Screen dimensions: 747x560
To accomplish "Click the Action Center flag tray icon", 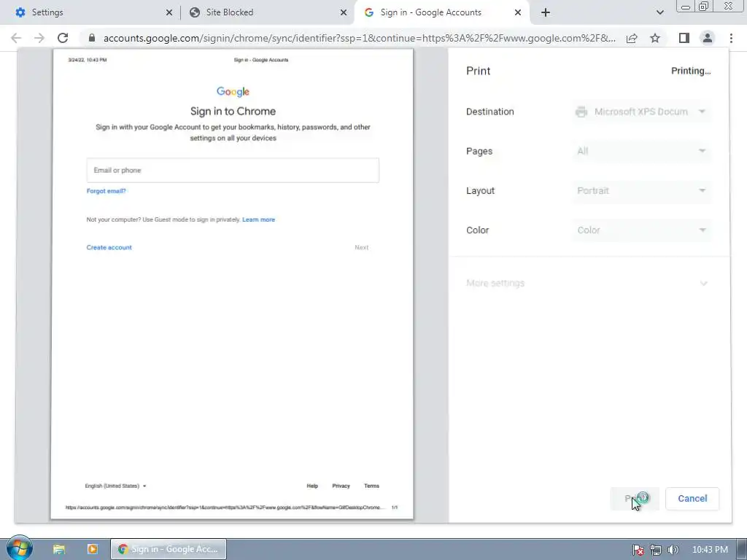I will click(x=638, y=550).
